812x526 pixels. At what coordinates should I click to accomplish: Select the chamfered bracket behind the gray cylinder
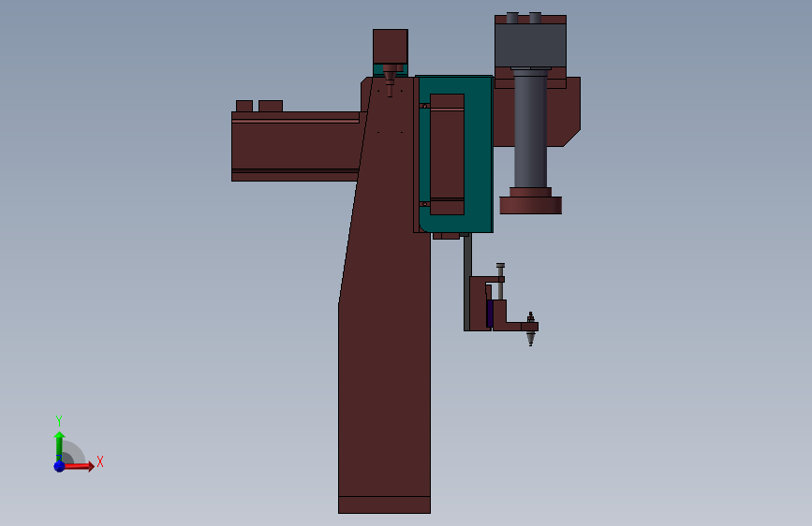pos(565,111)
